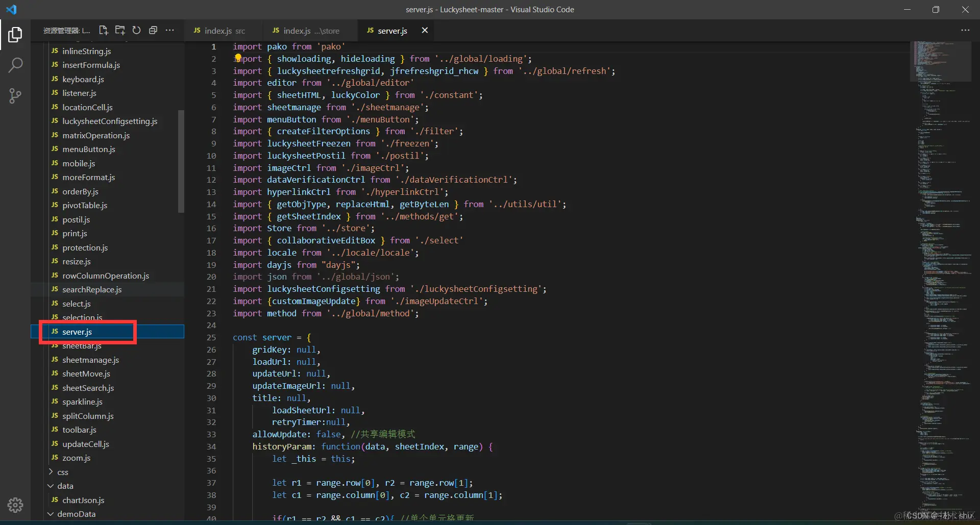Click 'luckysheetFreezen' import on line 9
Viewport: 980px width, 525px height.
(x=309, y=143)
